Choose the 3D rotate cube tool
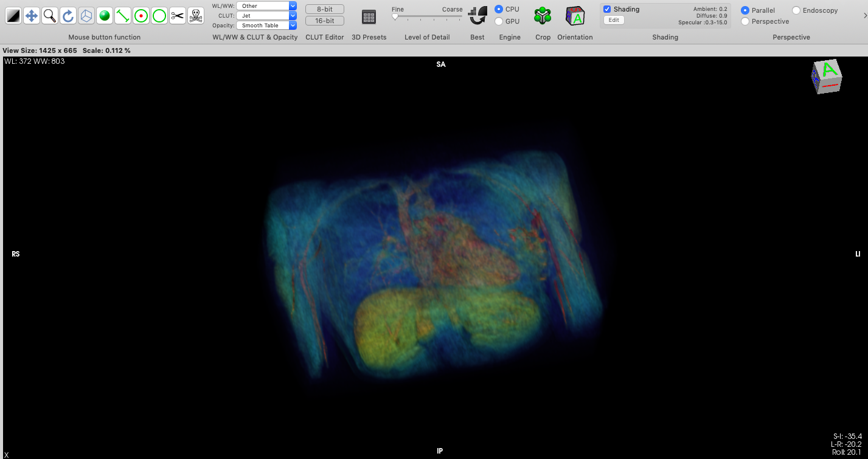Screen dimensions: 868x459 [86, 16]
